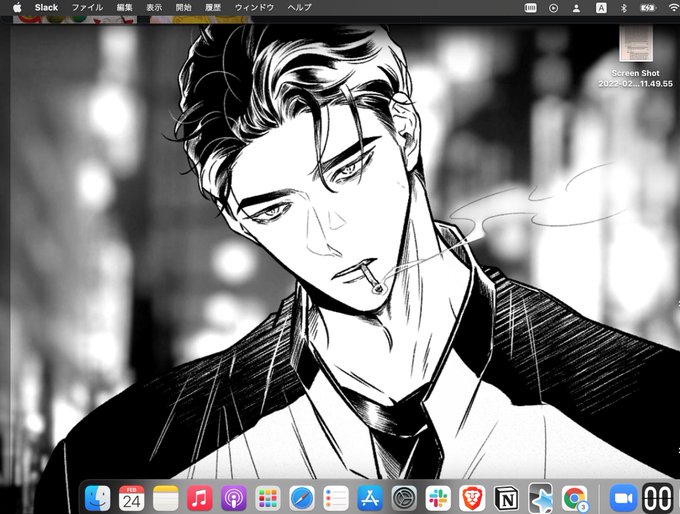Open the Slack application menu
This screenshot has height=514, width=680.
tap(46, 7)
